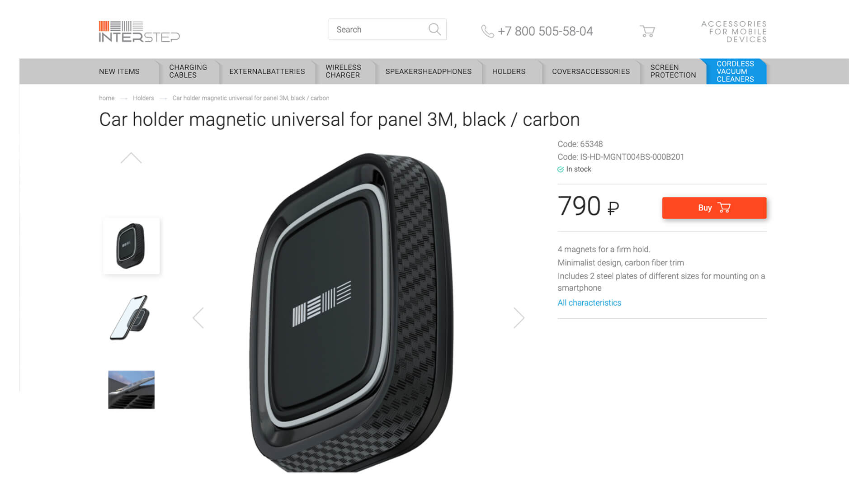Go to New Items category
The width and height of the screenshot is (868, 477).
pyautogui.click(x=119, y=71)
